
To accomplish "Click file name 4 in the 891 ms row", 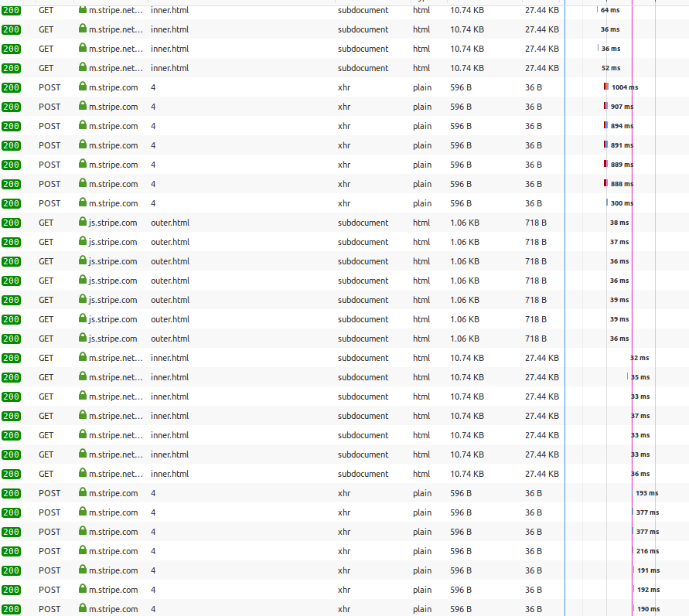I will pyautogui.click(x=153, y=145).
